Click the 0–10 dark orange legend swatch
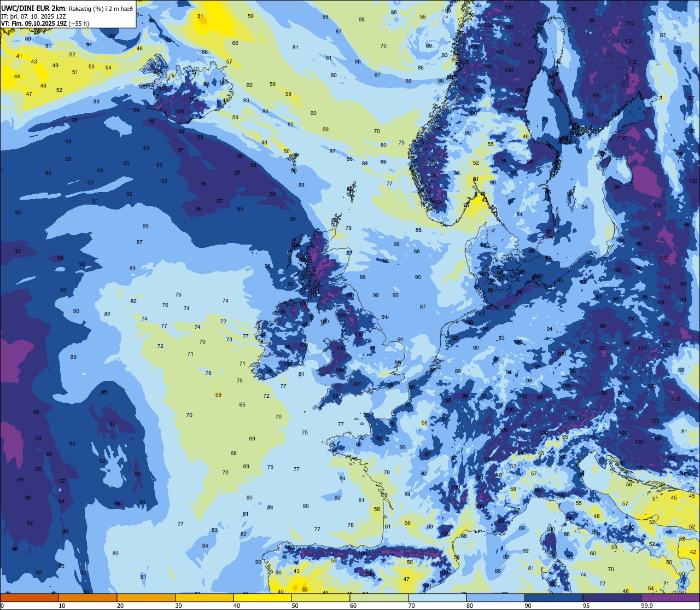The width and height of the screenshot is (700, 610). (30, 597)
